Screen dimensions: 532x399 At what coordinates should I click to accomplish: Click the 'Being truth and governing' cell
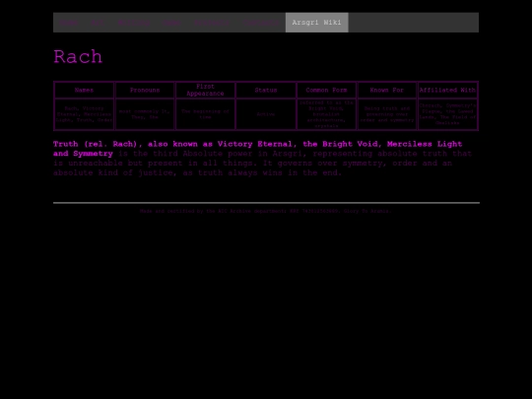click(387, 114)
